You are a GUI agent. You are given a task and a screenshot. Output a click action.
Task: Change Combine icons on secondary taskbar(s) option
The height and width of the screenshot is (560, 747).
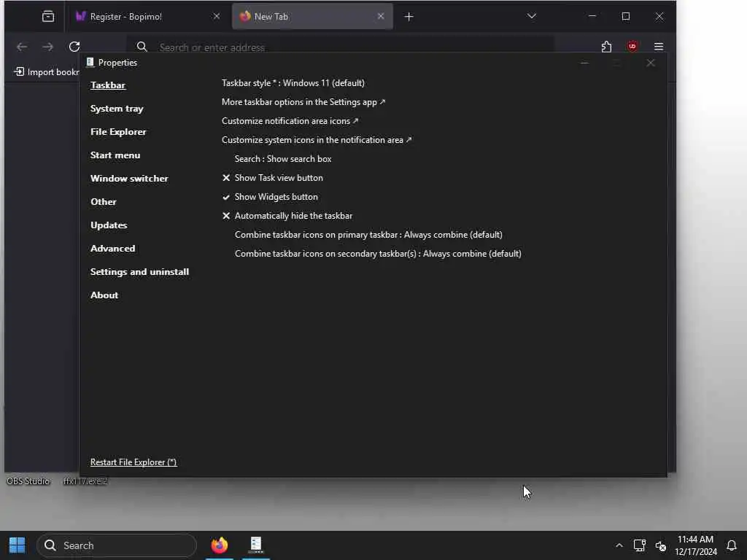[x=378, y=254]
